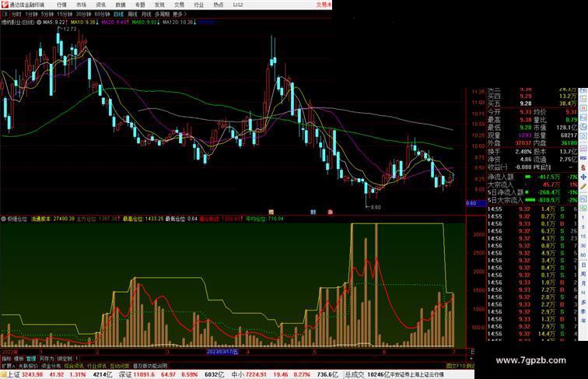588x379 pixels.
Task: Click the PS sidebar icon
Action: point(583,198)
